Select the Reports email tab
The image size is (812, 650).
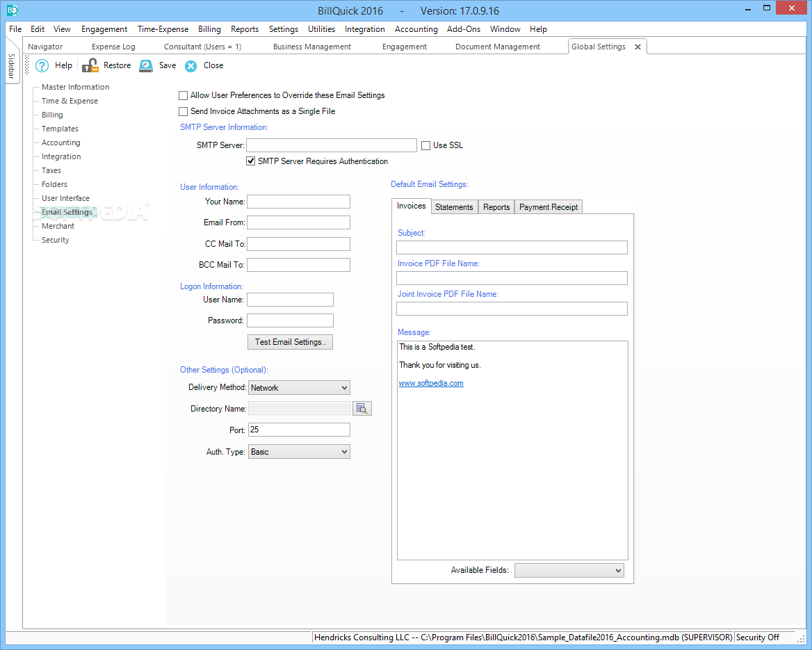click(496, 207)
